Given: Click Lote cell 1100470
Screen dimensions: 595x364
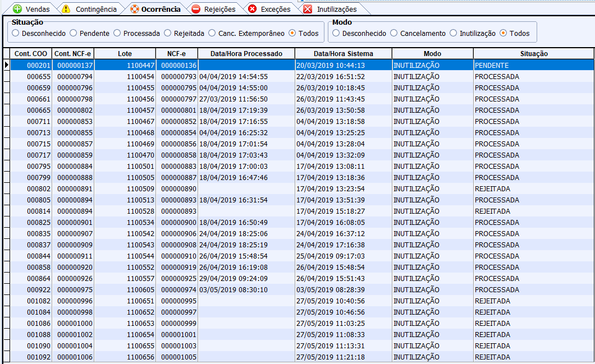Looking at the screenshot, I should point(125,155).
